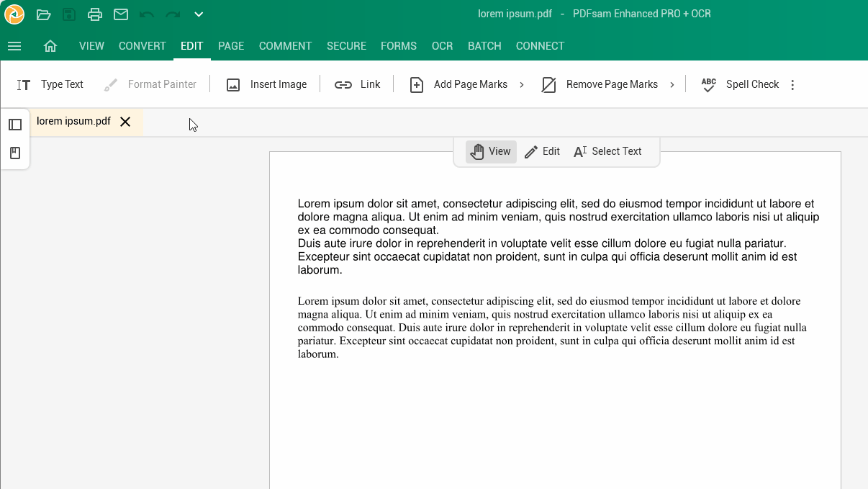Go to the Home screen icon
Screen dimensions: 868x489
point(50,46)
